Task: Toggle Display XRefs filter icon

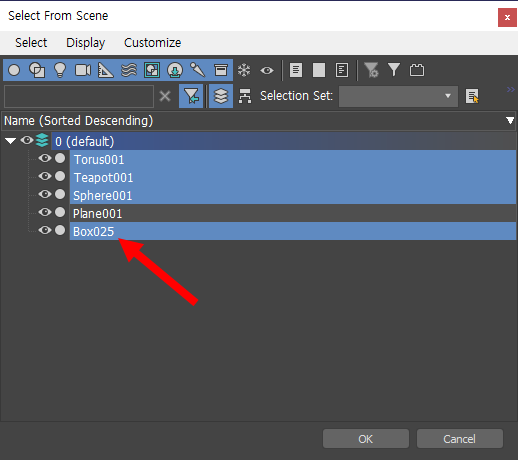Action: click(175, 70)
